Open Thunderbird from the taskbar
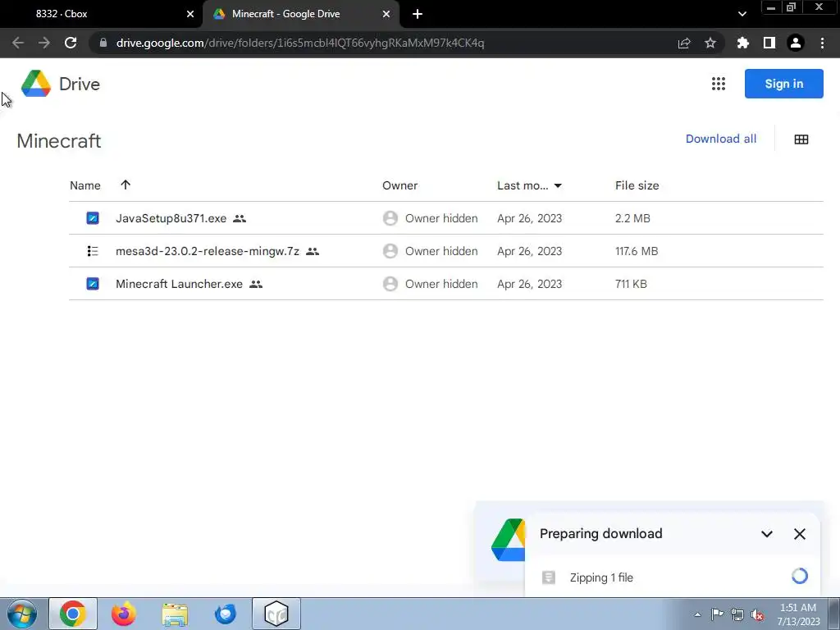This screenshot has height=630, width=840. pos(226,614)
